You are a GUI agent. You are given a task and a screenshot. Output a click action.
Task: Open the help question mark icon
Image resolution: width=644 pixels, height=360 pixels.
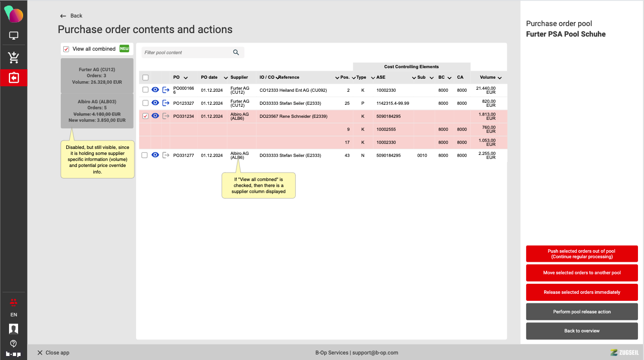tap(14, 343)
